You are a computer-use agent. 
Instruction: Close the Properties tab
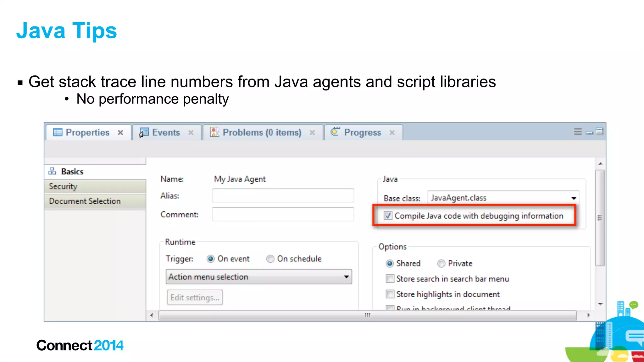click(x=120, y=133)
